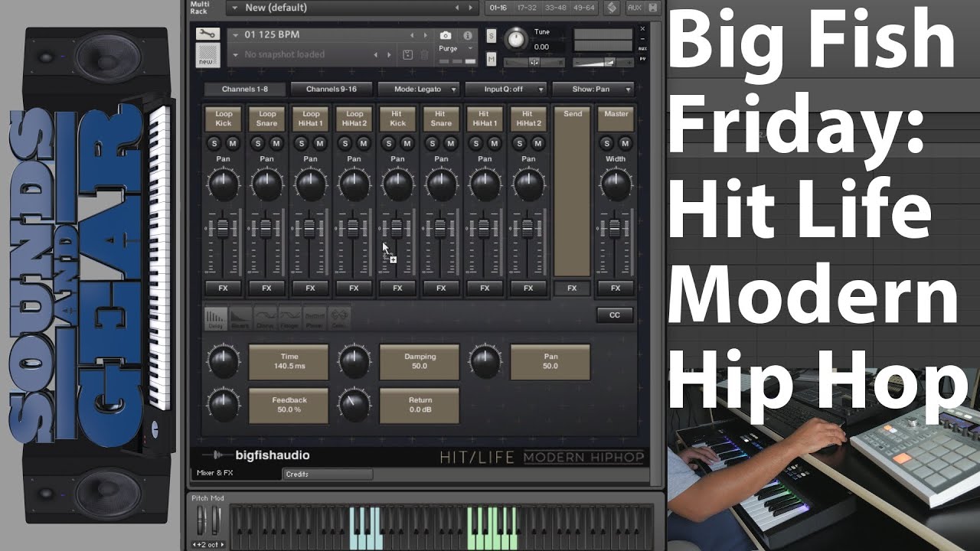
Task: Select rack page 17-32
Action: pos(526,8)
